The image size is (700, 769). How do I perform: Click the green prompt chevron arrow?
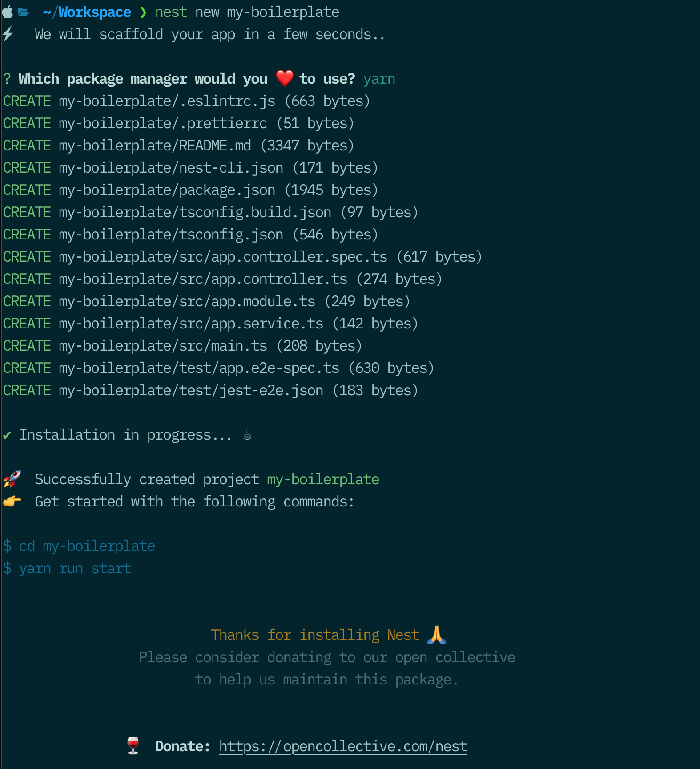tap(143, 12)
